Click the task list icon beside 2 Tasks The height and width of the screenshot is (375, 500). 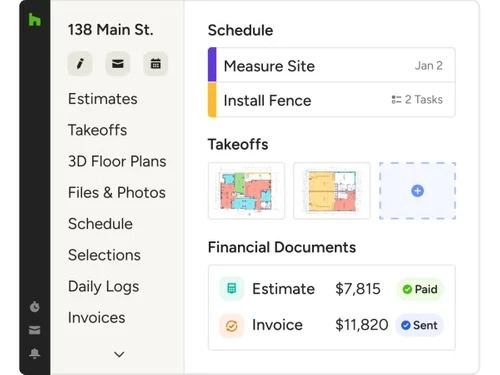pos(396,99)
